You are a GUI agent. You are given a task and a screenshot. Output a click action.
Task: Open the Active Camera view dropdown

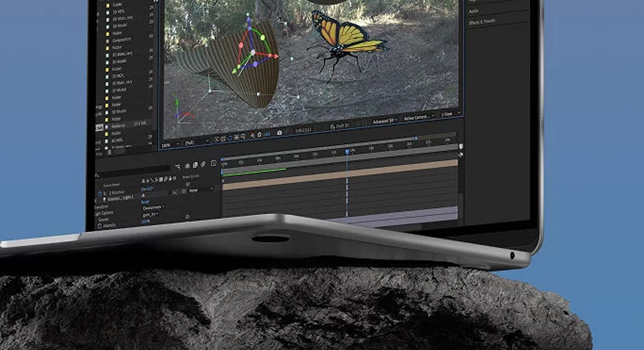419,117
